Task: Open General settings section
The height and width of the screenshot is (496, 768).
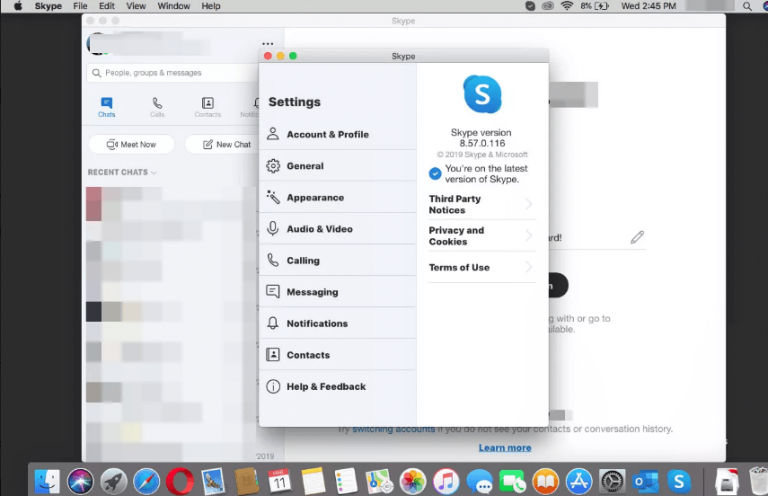Action: 337,166
